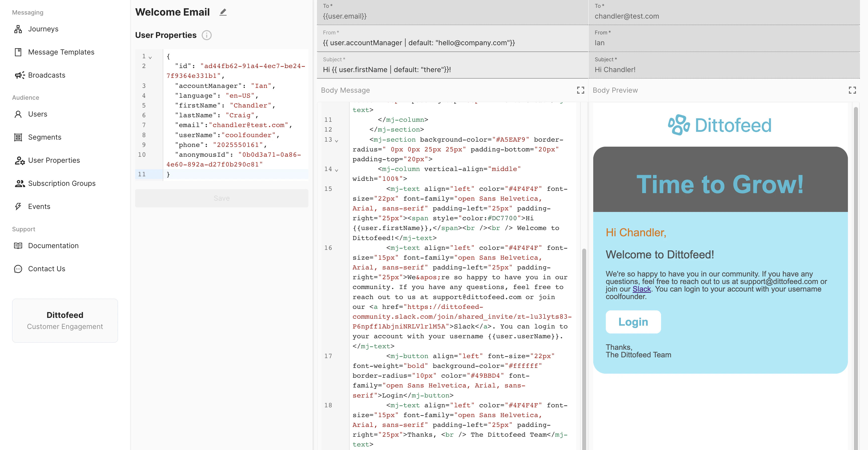Collapse JSON fold arrow on line 1
Screen dimensions: 868x450
coord(150,58)
